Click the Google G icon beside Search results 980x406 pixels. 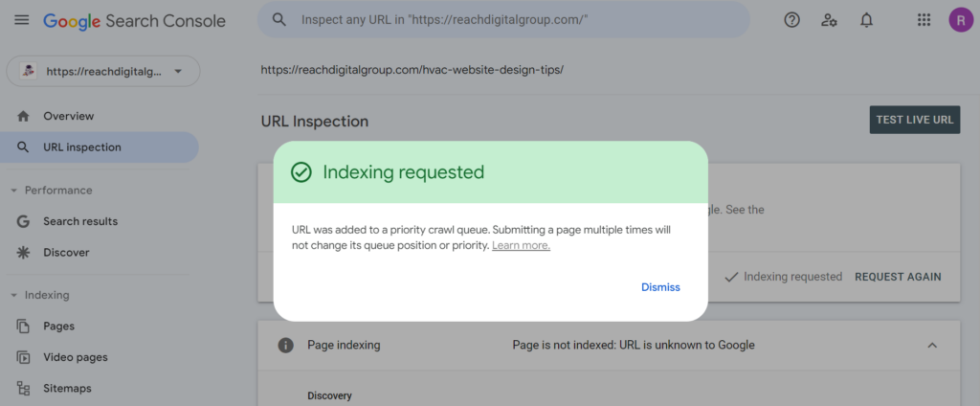[x=23, y=221]
